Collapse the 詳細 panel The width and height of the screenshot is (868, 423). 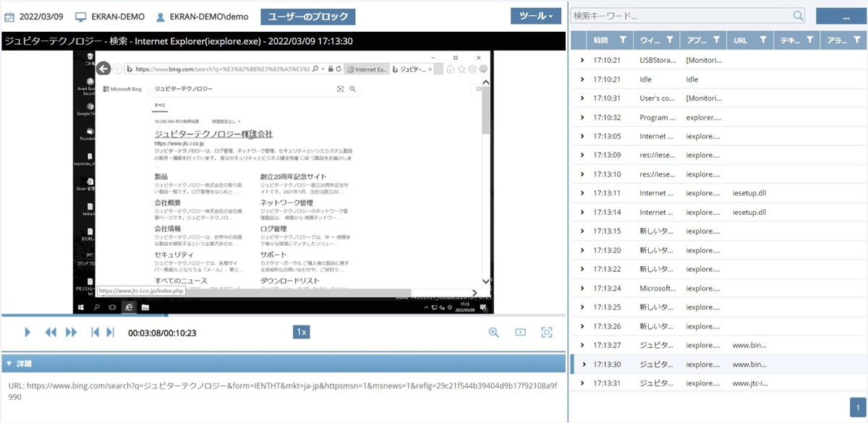click(9, 363)
